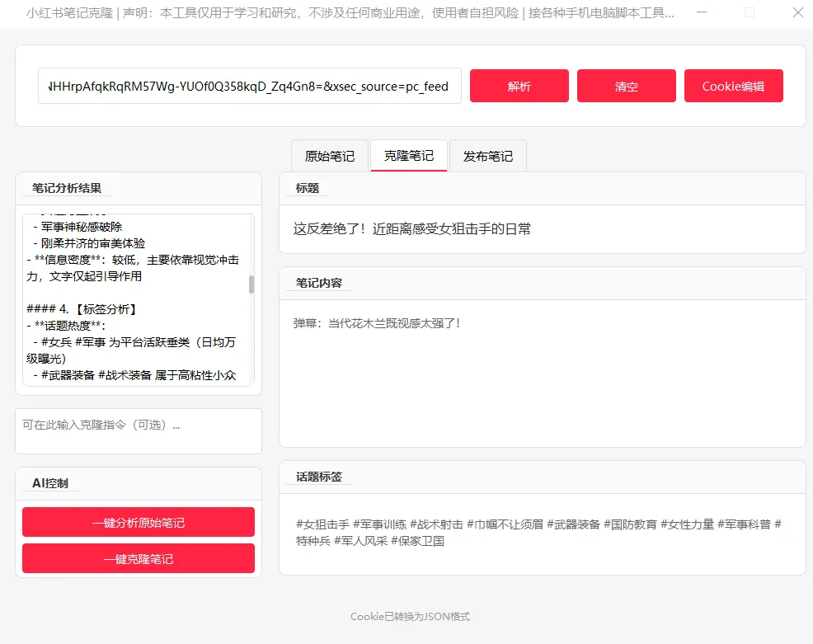Open the Cookie编辑 editor

[733, 85]
